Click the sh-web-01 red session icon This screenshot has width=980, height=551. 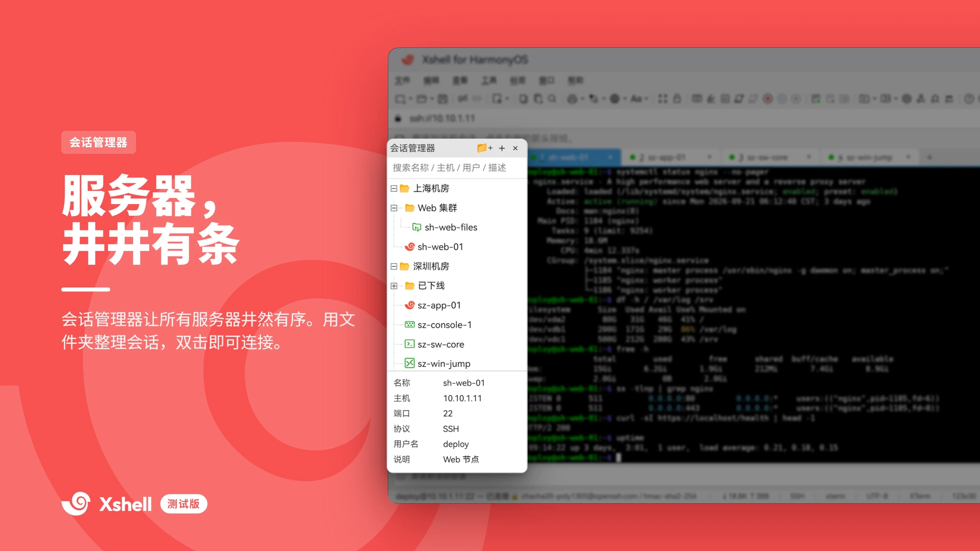pyautogui.click(x=409, y=246)
